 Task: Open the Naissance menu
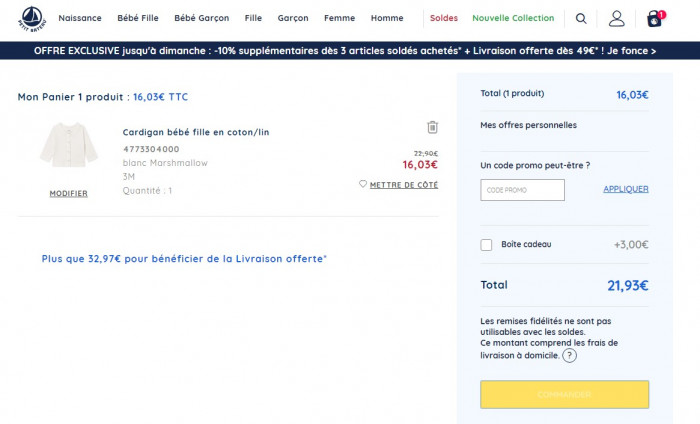tap(80, 18)
